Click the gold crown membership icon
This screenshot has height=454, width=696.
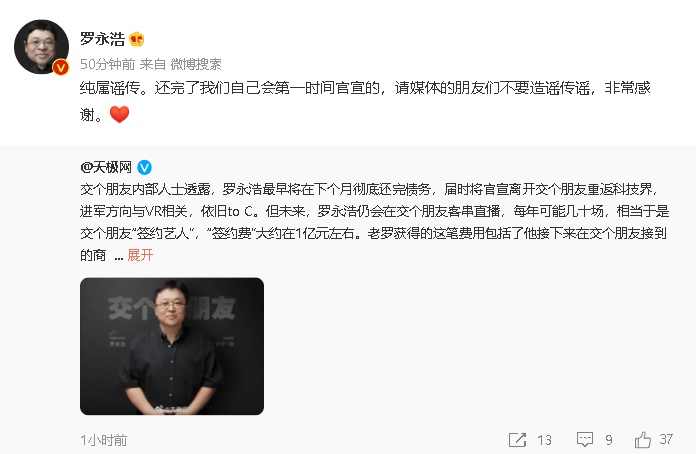click(137, 39)
